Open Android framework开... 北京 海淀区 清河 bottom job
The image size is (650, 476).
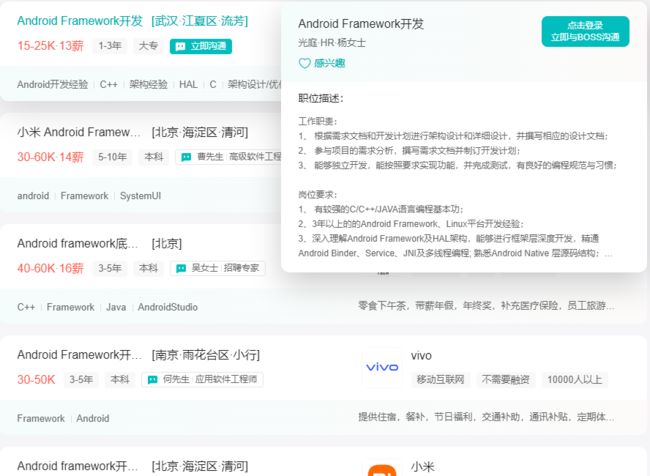(78, 466)
